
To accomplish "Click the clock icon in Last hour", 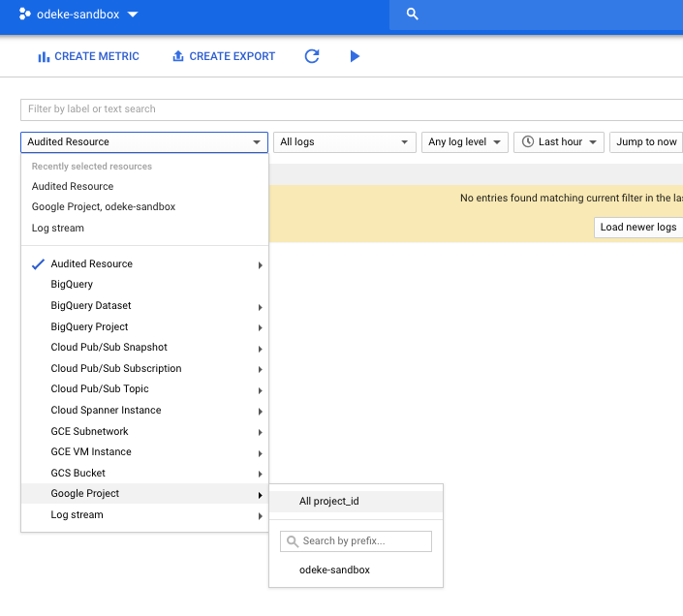I will (527, 142).
